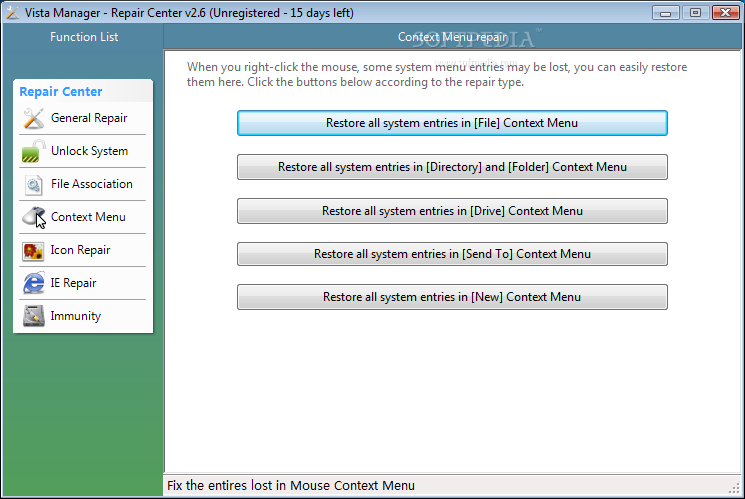This screenshot has width=745, height=499.
Task: Minimize the Vista Manager window
Action: (x=666, y=13)
